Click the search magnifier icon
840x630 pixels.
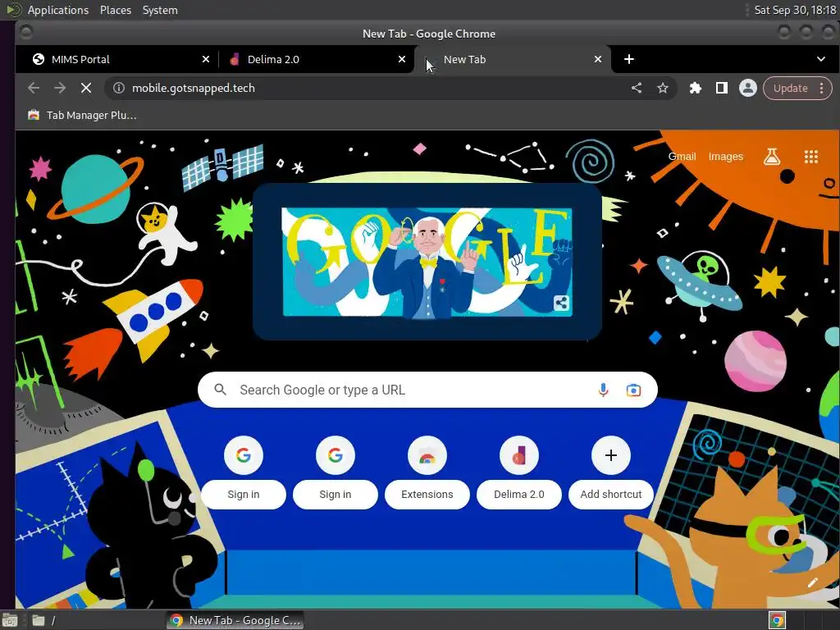[x=220, y=390]
